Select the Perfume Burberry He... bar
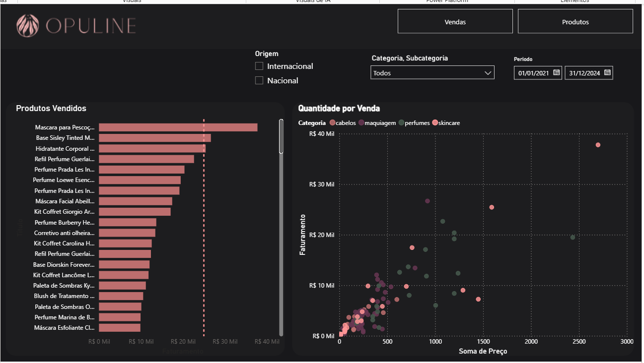 [x=128, y=222]
